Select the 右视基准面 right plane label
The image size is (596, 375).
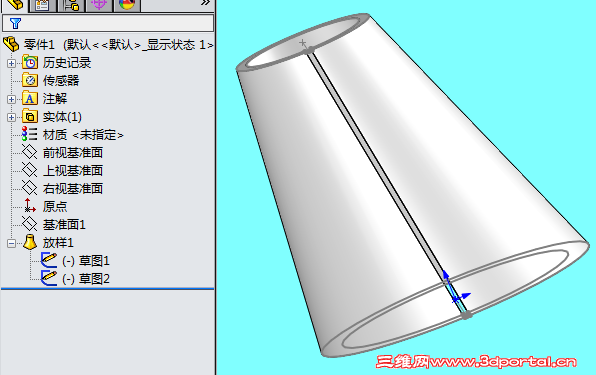point(73,188)
